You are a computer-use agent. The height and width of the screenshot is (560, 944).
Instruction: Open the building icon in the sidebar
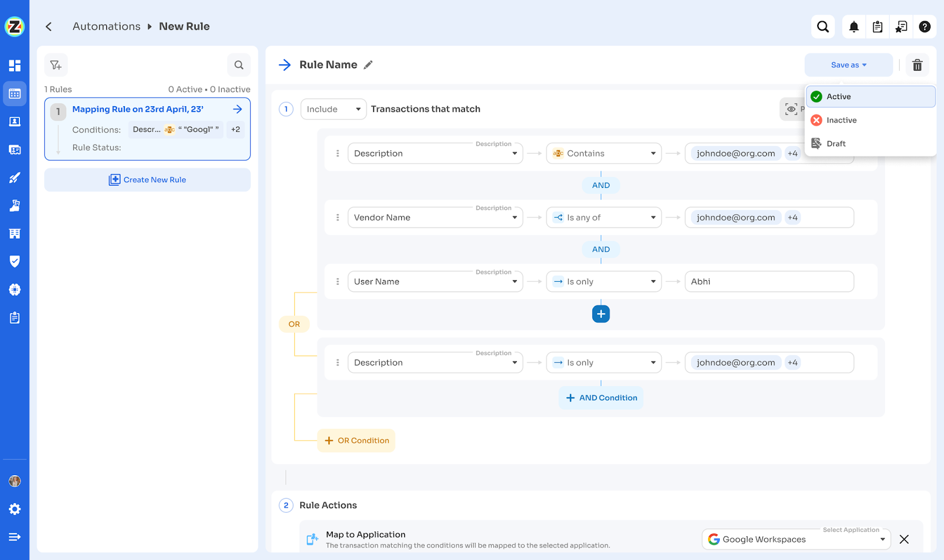[x=15, y=233]
